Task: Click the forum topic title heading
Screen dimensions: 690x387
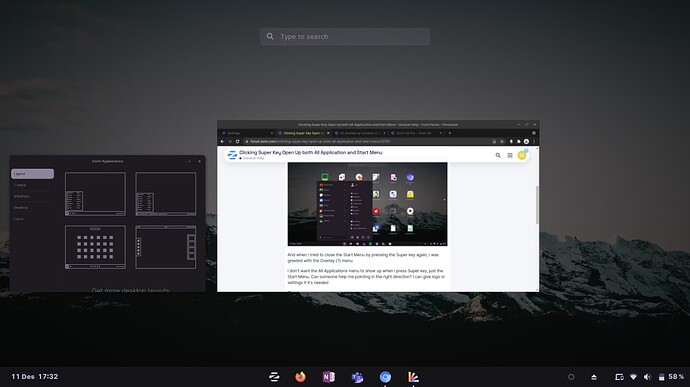Action: tap(311, 152)
